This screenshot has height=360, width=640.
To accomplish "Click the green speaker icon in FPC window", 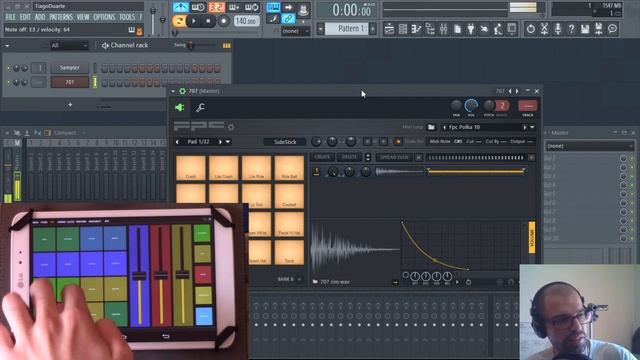I will click(180, 107).
